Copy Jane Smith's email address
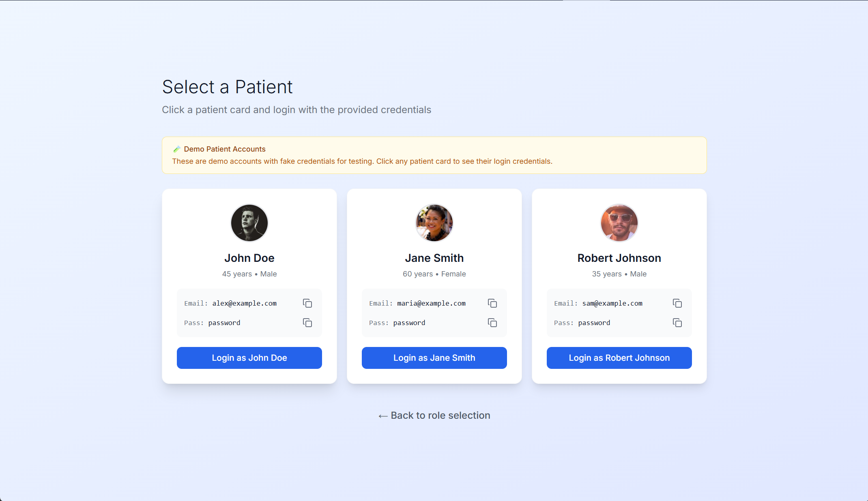Viewport: 868px width, 501px height. pos(492,303)
